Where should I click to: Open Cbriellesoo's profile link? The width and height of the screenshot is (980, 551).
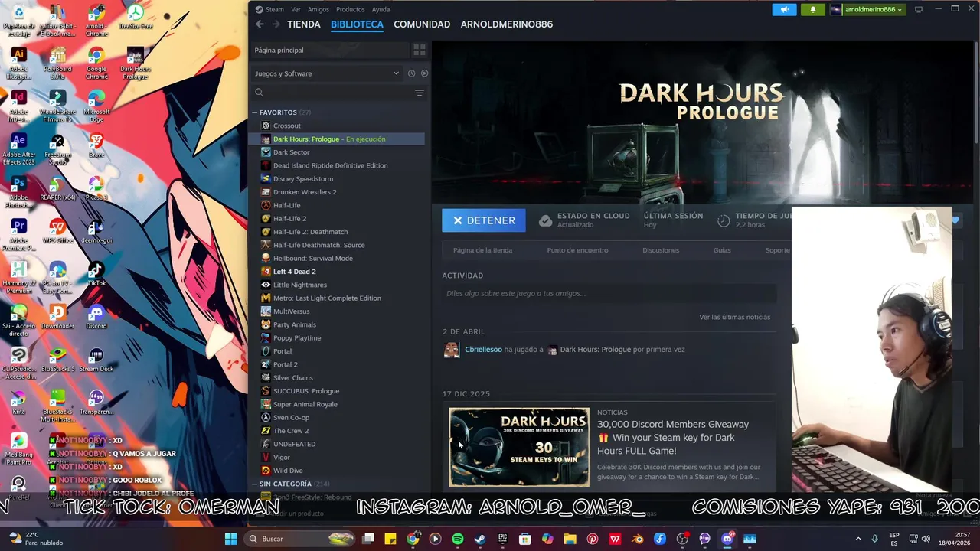[x=484, y=350]
